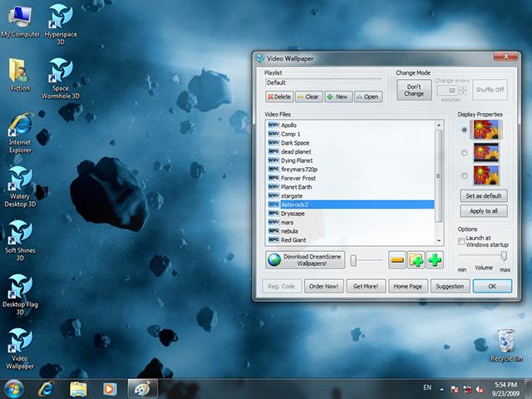Viewport: 532px width, 399px height.
Task: Select the second display properties radio option
Action: 464,153
